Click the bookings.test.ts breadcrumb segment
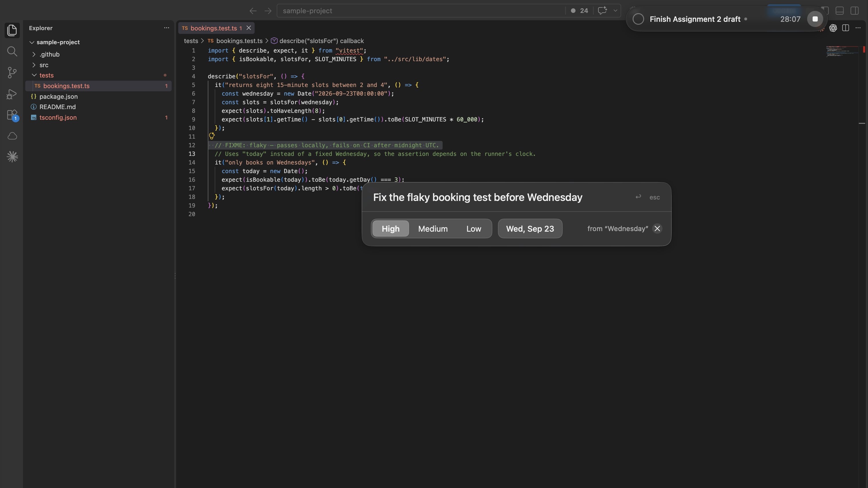Screen dimensions: 868x488 coord(235,41)
